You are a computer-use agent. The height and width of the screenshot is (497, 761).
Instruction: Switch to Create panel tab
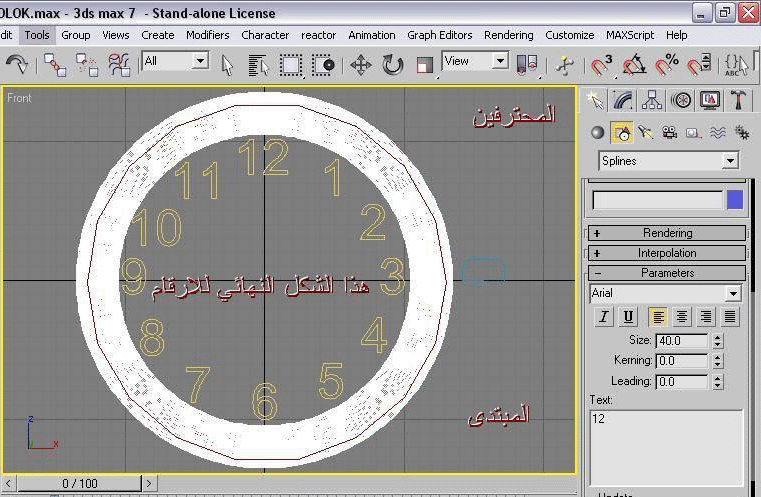[x=595, y=100]
